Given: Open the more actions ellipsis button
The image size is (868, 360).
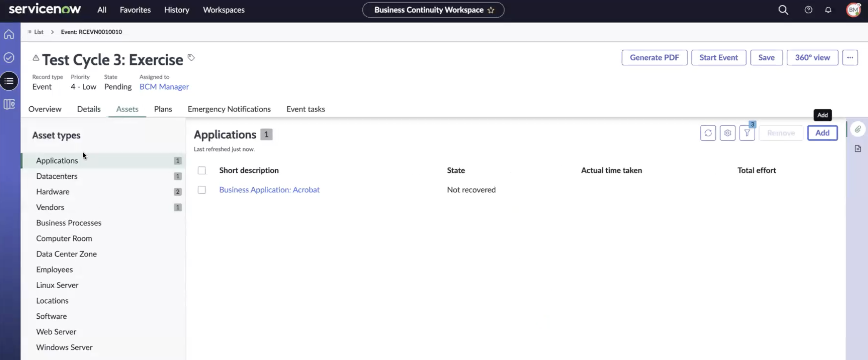Looking at the screenshot, I should (850, 58).
